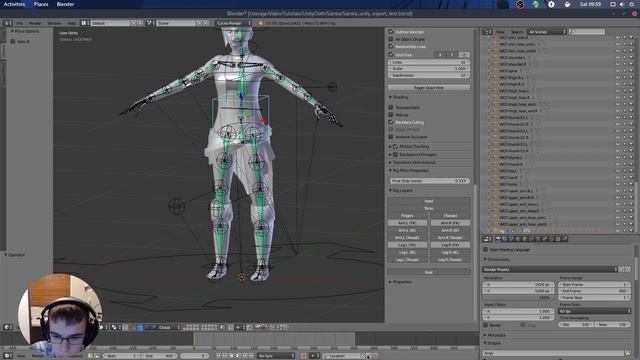Click the End Frame value field
The image size is (640, 360).
(594, 291)
